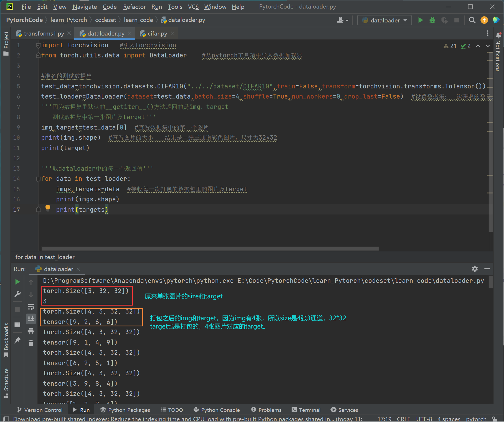
Task: Collapse the for loop fold marker
Action: point(38,179)
